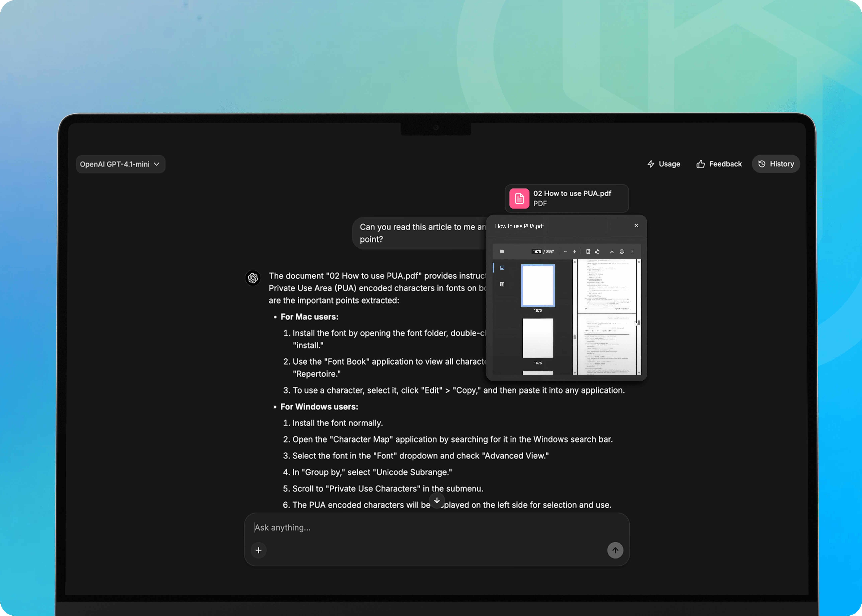Zoom out of the PDF page
This screenshot has height=616, width=862.
(x=566, y=252)
